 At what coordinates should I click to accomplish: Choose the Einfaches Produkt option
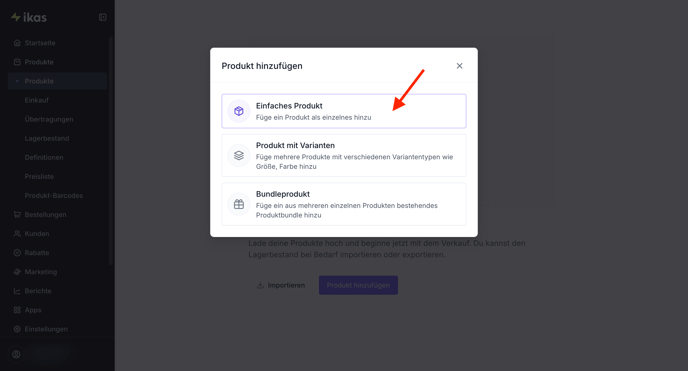coord(344,111)
